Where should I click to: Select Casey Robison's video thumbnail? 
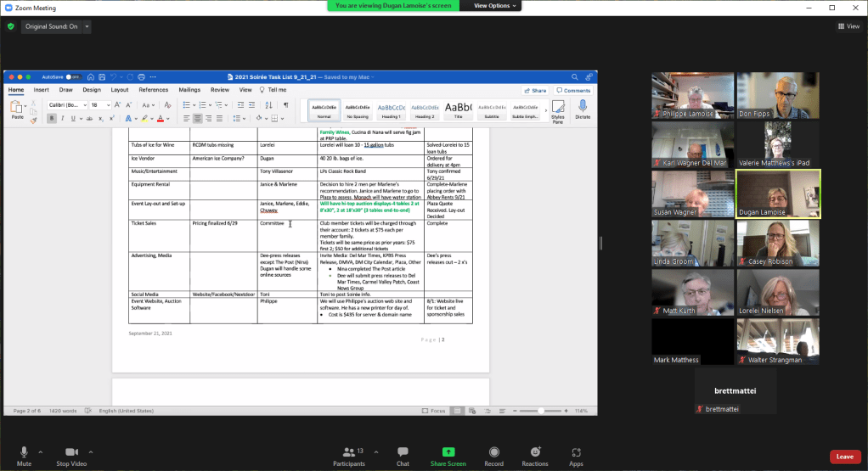click(x=778, y=243)
